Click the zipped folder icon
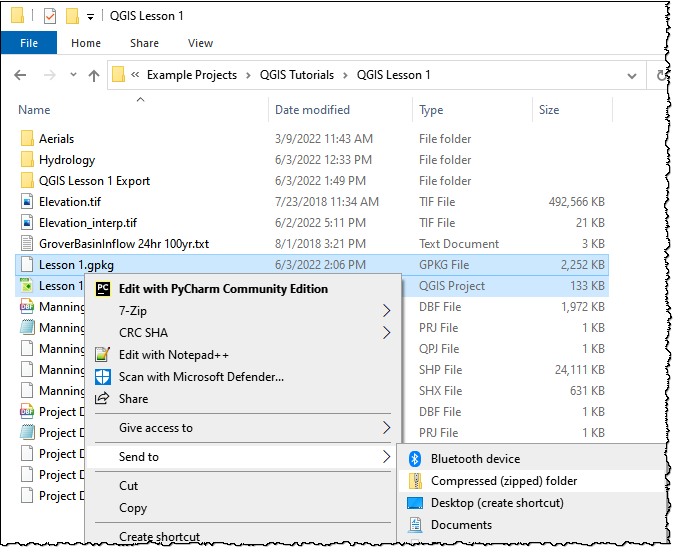Screen dimensions: 676x550 tap(414, 481)
